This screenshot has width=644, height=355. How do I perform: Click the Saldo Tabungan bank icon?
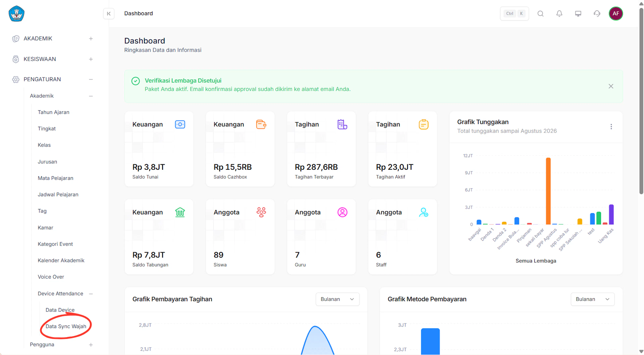[x=180, y=212]
